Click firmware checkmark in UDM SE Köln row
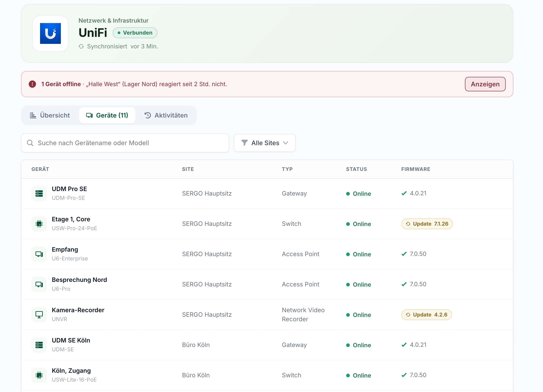This screenshot has height=392, width=543. (x=404, y=345)
